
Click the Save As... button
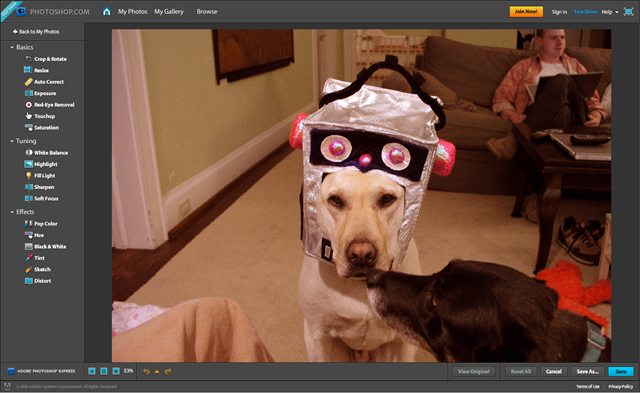point(587,371)
